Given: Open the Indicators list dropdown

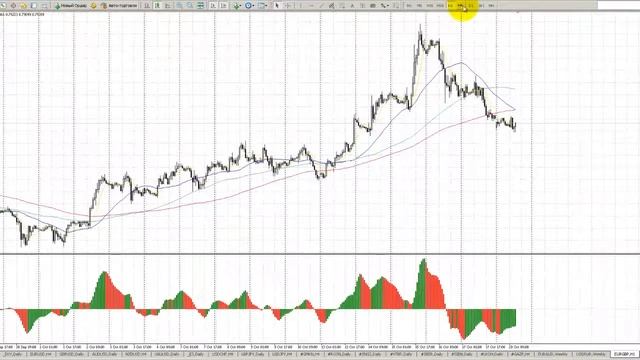Looking at the screenshot, I should [237, 6].
